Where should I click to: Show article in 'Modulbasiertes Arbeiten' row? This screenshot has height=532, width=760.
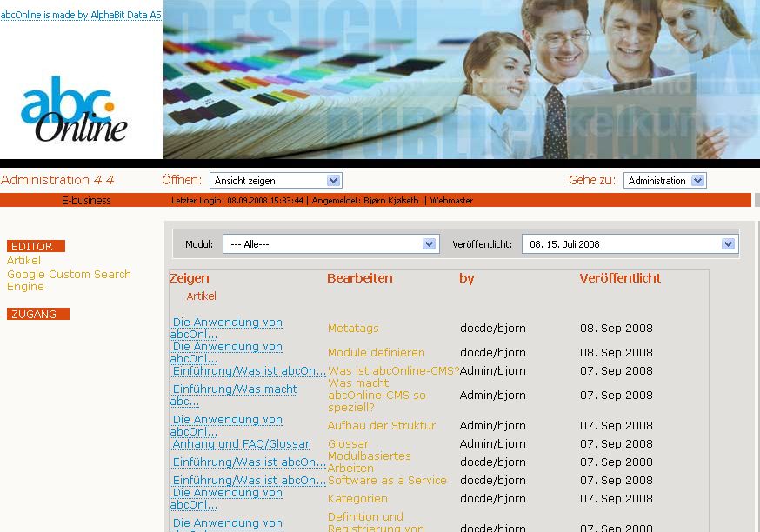click(250, 462)
